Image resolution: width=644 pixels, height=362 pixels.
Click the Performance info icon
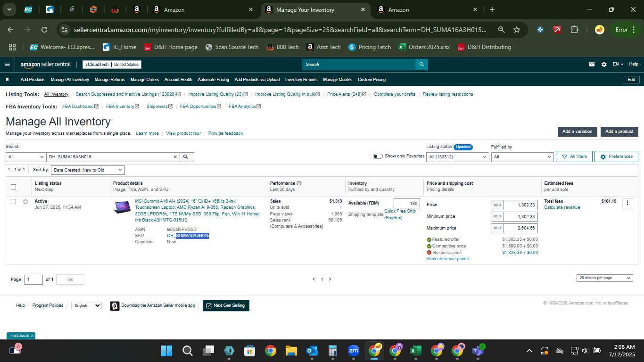tap(299, 183)
